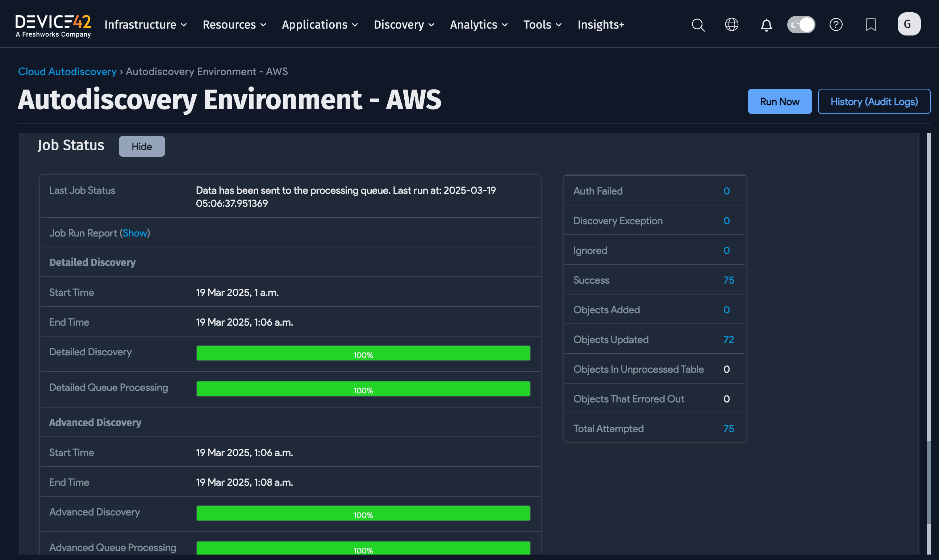Show the Job Run Report
The image size is (939, 560).
tap(135, 233)
